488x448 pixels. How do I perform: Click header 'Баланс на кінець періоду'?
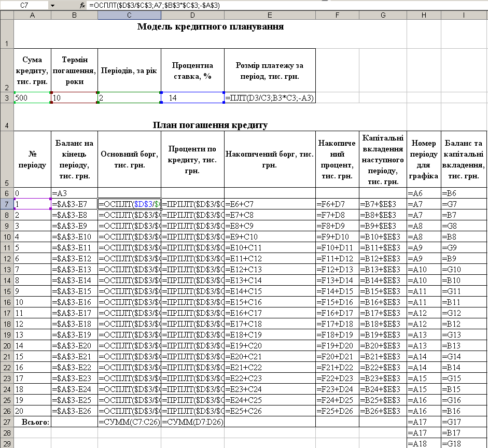pos(74,159)
